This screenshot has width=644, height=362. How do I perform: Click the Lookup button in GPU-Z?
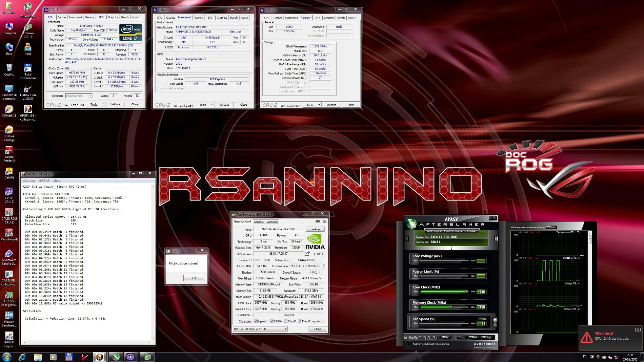tap(315, 229)
